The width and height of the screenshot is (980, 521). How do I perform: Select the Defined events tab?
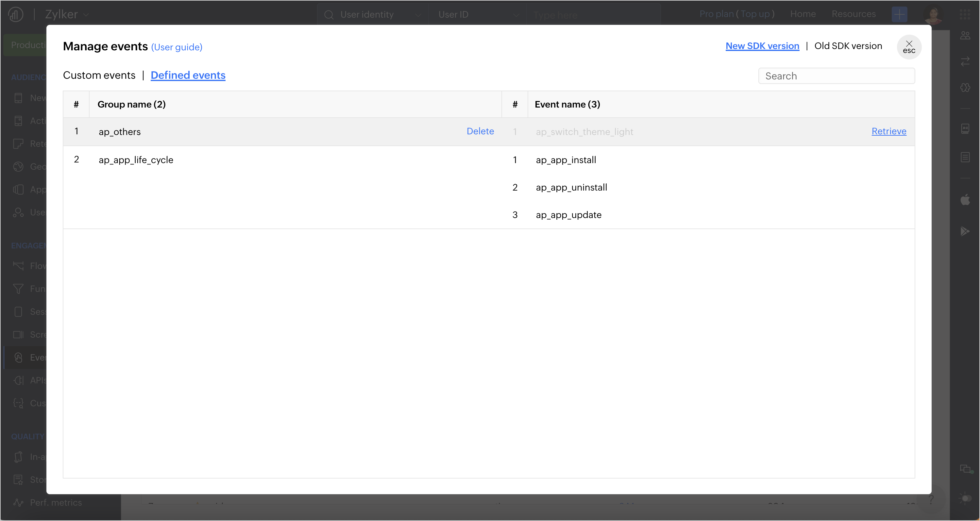188,75
